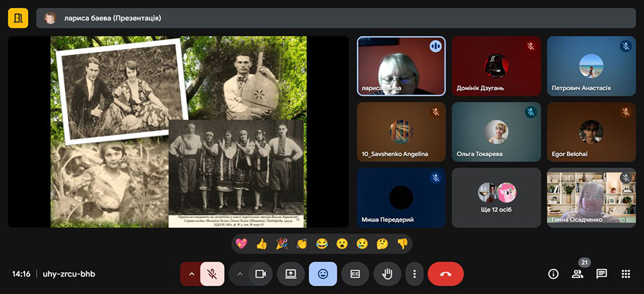
Task: Click the yellow presentation icon top left
Action: point(18,18)
